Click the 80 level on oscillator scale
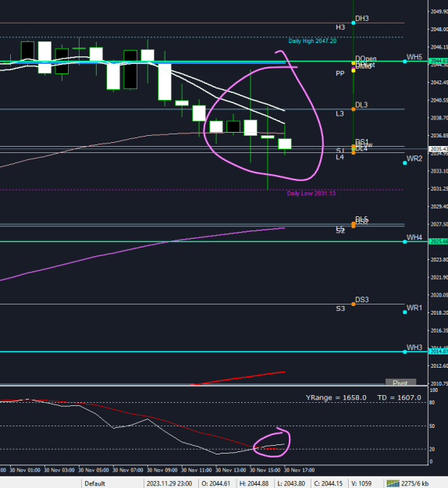The height and width of the screenshot is (488, 448). pyautogui.click(x=432, y=402)
